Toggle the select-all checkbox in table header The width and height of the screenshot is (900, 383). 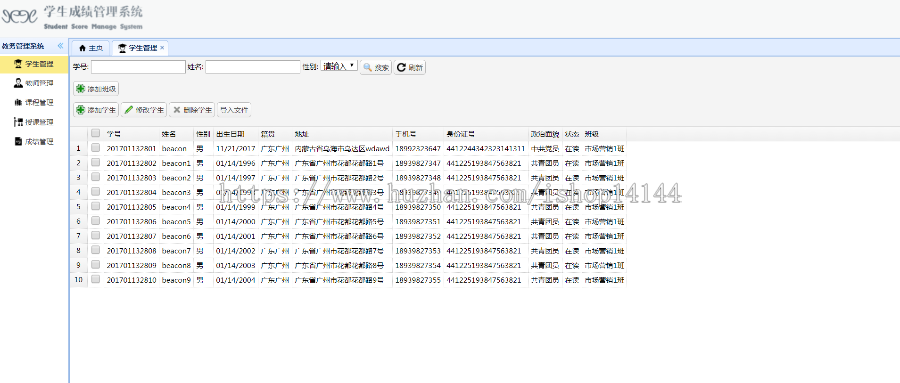click(95, 133)
